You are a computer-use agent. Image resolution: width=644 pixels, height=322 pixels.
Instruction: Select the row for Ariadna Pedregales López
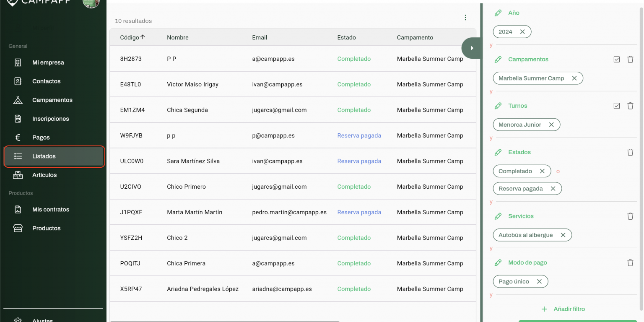[x=203, y=289]
